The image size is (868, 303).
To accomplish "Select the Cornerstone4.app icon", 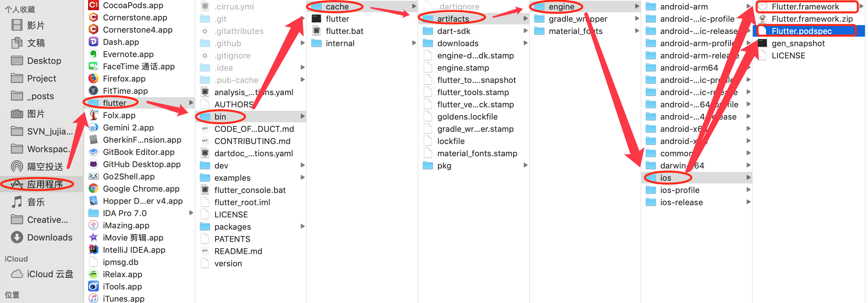I will (93, 30).
